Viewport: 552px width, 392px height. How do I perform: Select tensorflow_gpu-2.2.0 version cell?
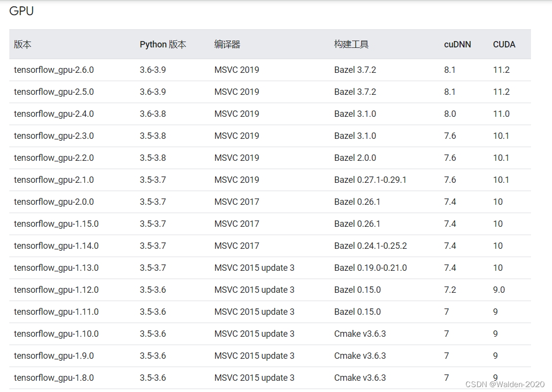click(x=54, y=158)
